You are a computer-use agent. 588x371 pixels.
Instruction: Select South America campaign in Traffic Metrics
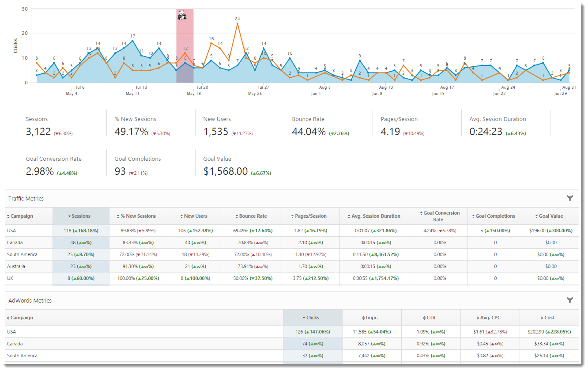click(x=22, y=254)
